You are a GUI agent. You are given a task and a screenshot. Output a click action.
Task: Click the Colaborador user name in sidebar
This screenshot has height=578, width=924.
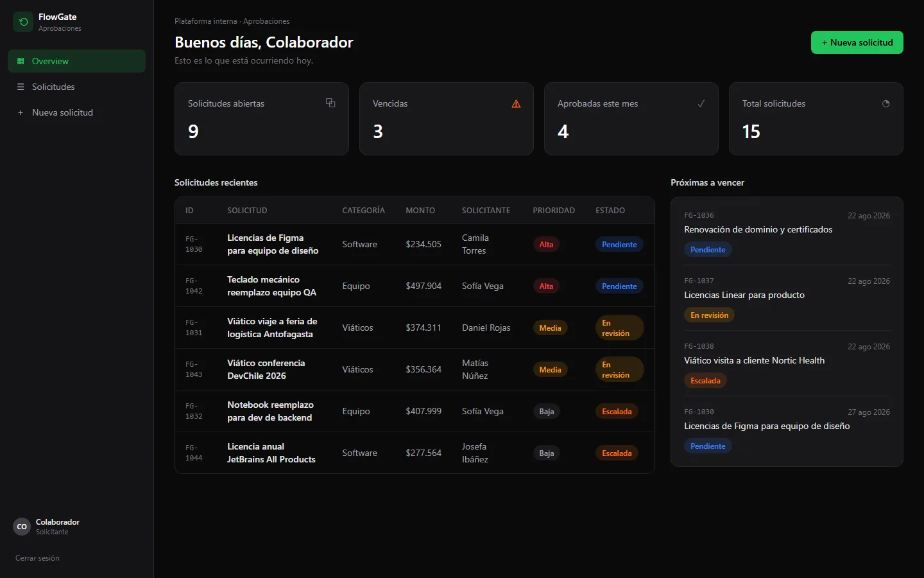click(58, 522)
